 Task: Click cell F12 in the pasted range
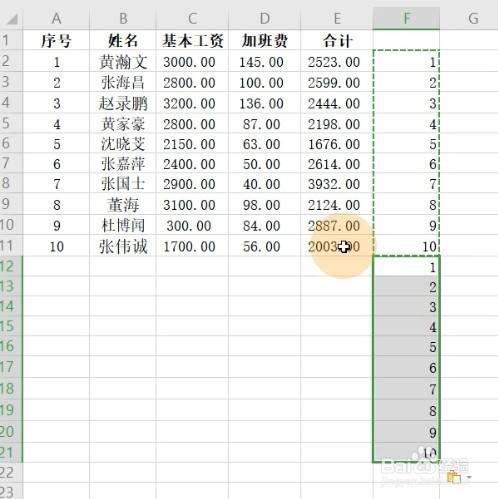[406, 267]
